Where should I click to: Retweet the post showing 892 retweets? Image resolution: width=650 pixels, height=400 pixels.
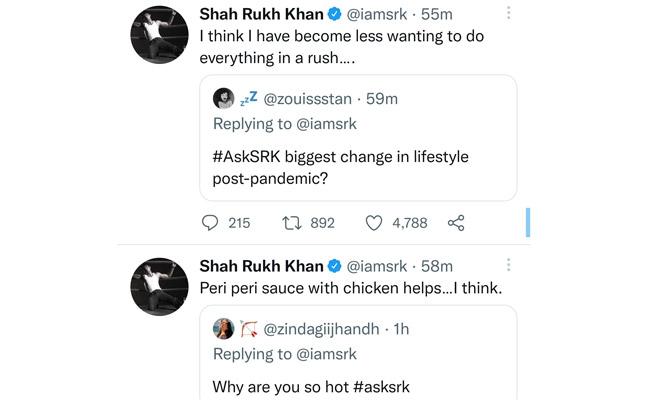pyautogui.click(x=292, y=223)
